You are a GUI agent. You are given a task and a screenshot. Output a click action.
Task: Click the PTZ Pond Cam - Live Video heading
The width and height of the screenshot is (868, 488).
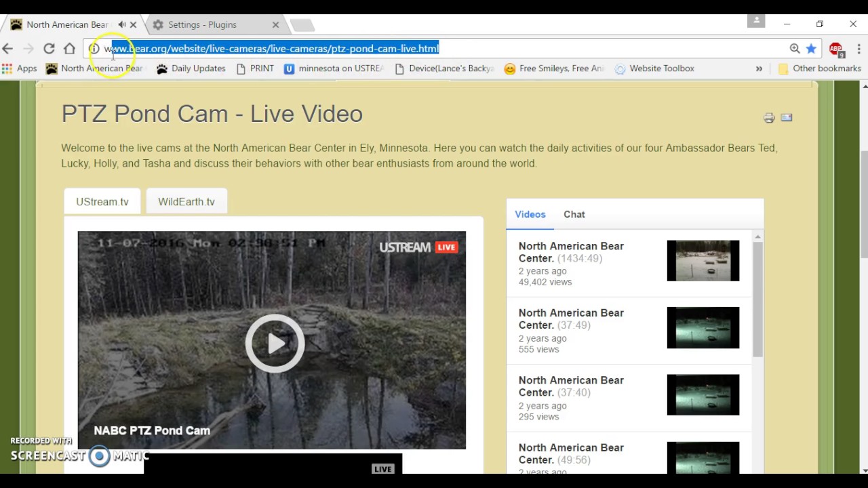(x=212, y=114)
